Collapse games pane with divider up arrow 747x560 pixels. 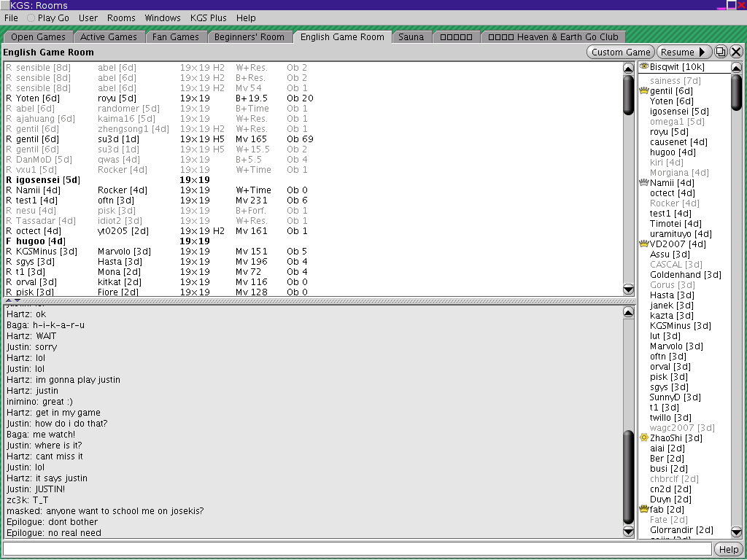pyautogui.click(x=8, y=300)
